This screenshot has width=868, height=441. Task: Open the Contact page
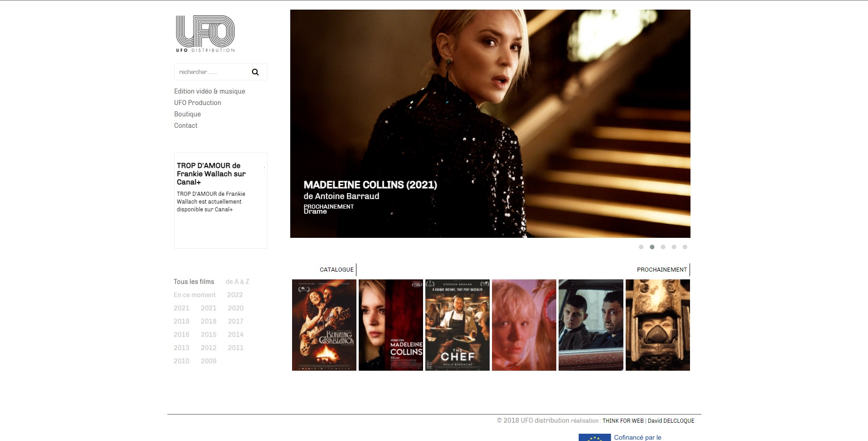pos(186,126)
